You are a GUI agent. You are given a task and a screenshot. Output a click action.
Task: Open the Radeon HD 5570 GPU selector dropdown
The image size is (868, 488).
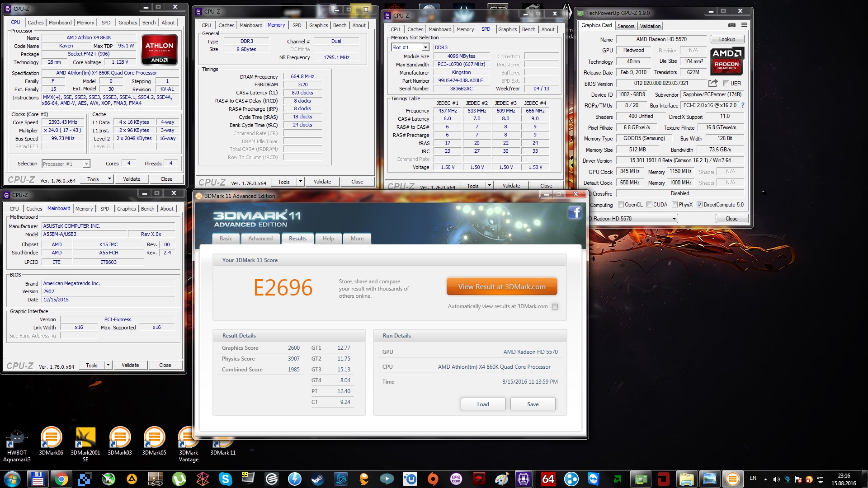click(674, 219)
